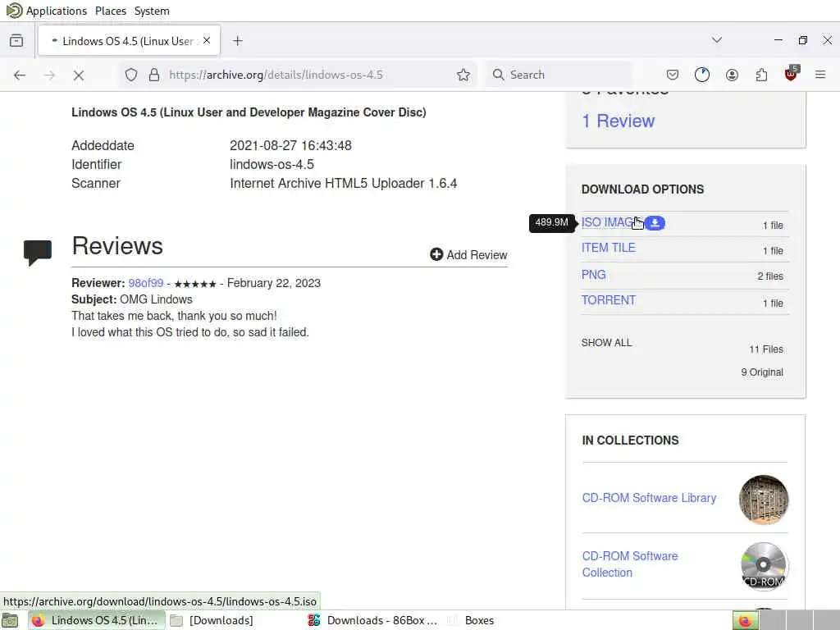Open the 1 Review link

[x=619, y=121]
